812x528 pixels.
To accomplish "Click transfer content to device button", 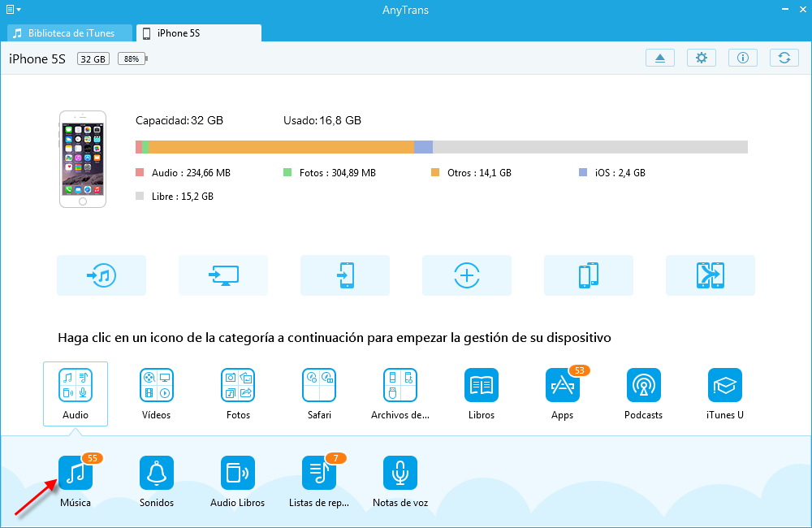I will tap(345, 275).
